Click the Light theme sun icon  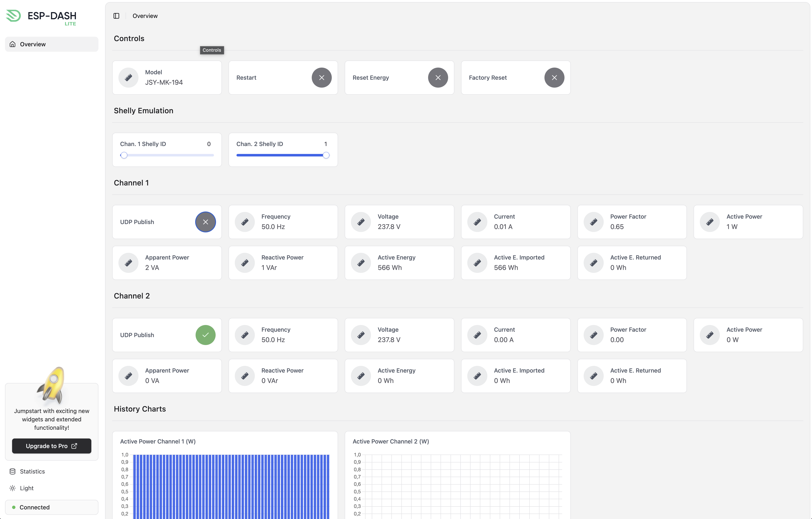(13, 488)
